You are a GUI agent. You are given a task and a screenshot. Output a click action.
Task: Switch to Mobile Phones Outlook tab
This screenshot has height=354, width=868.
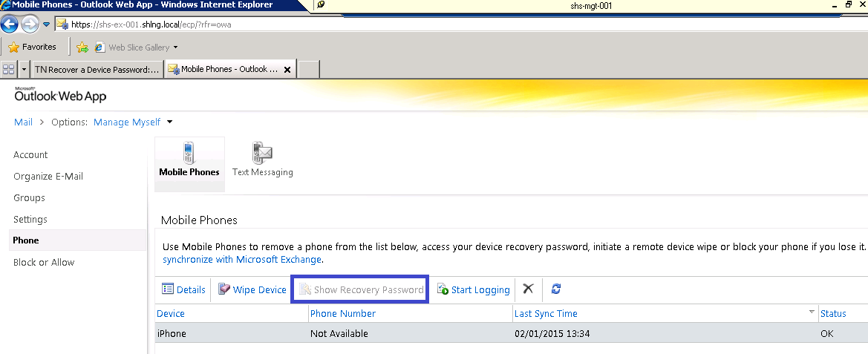(x=224, y=69)
